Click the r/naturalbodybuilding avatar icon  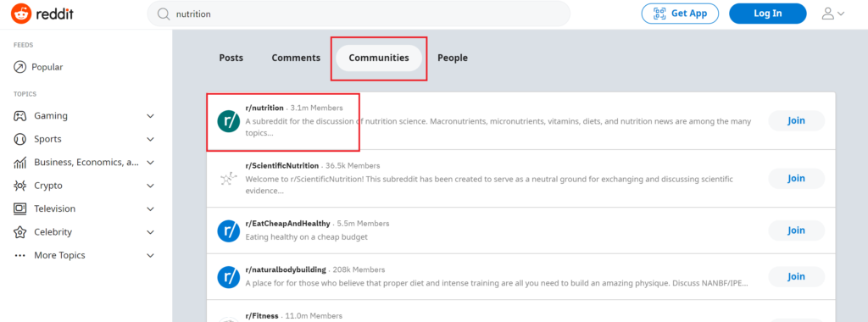pos(228,277)
